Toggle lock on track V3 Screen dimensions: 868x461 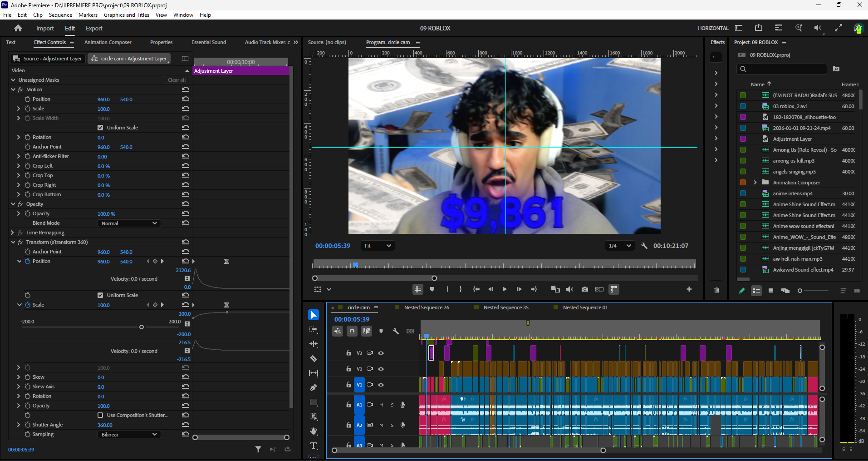point(348,353)
